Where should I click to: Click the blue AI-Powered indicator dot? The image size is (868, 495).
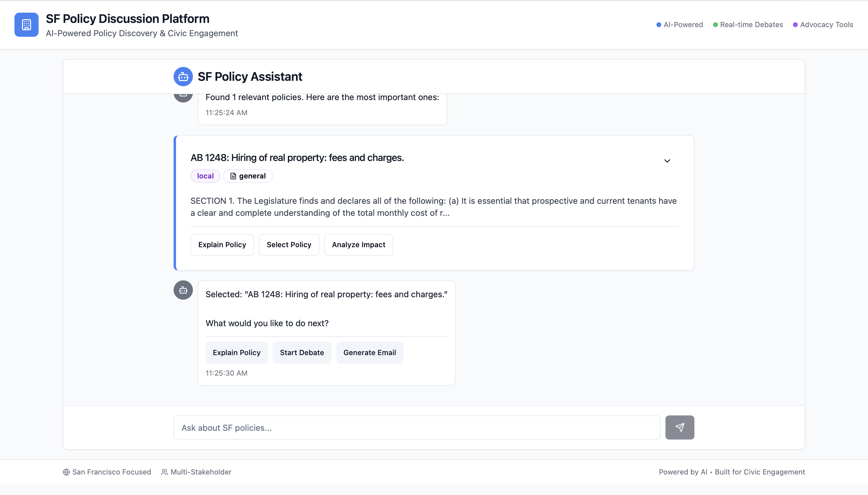(x=659, y=25)
